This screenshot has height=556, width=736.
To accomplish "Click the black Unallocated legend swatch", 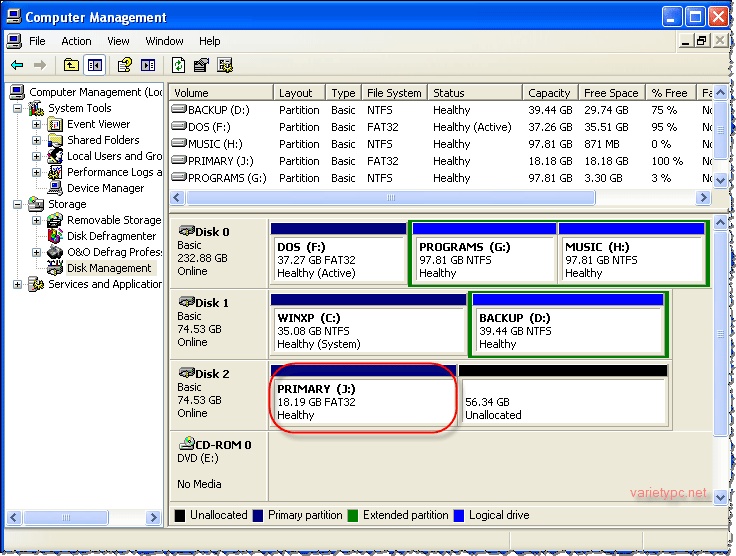I will click(x=180, y=516).
